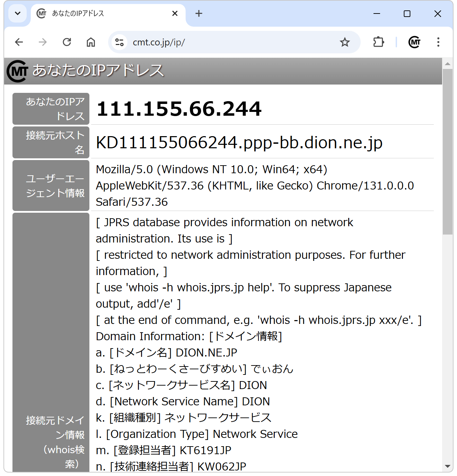Reload the current page

[67, 42]
